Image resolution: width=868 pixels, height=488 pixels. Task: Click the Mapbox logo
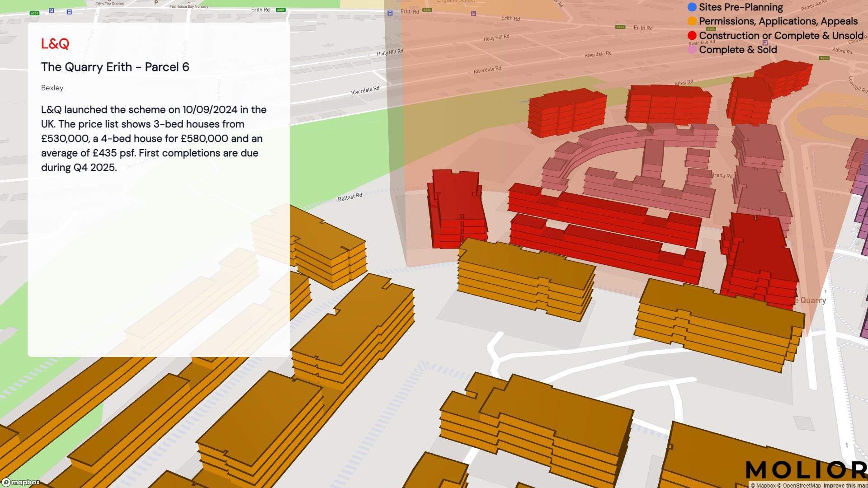click(x=21, y=482)
